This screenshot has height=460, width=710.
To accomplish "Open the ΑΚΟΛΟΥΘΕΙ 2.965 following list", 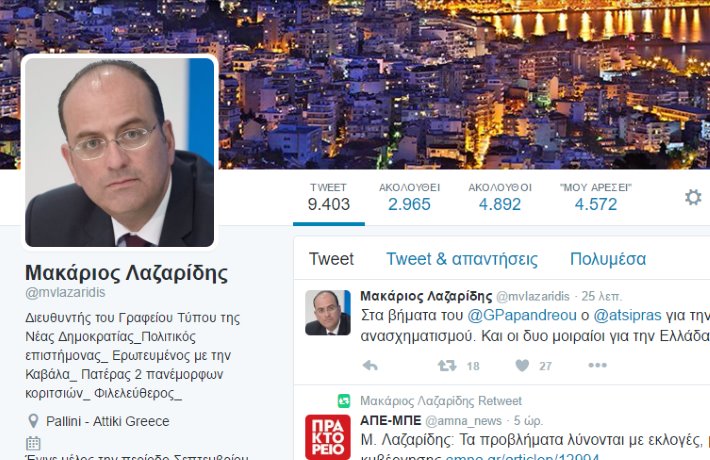I will (409, 198).
